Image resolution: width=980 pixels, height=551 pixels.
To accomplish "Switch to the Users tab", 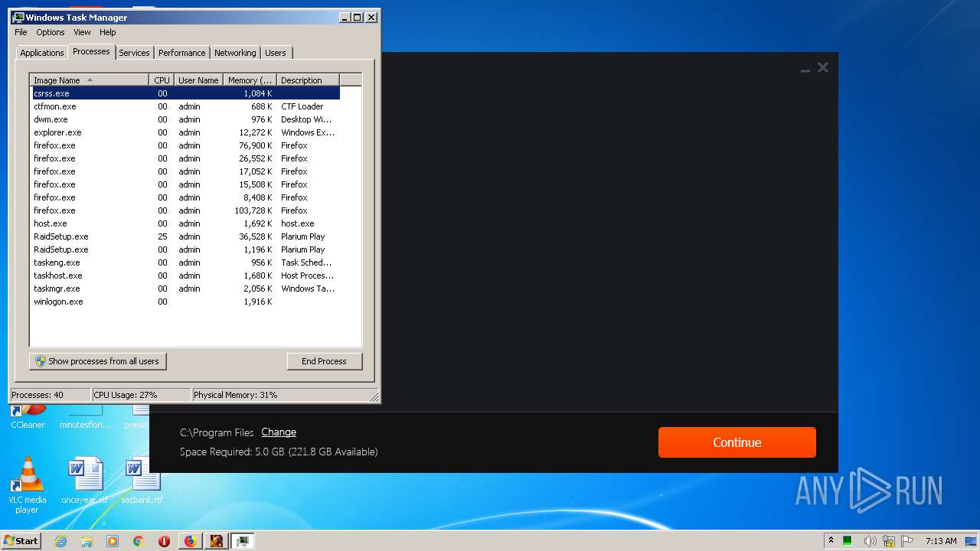I will [x=276, y=53].
